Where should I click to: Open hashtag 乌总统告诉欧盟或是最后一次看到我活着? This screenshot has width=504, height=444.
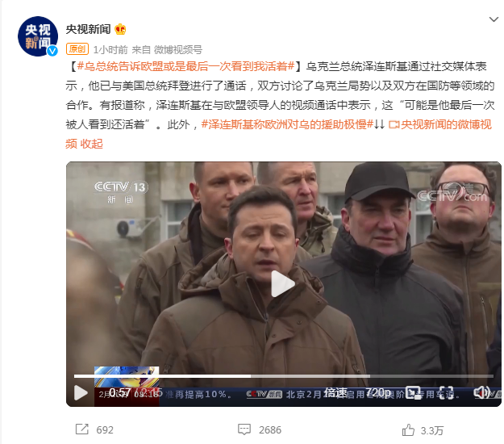pyautogui.click(x=185, y=66)
